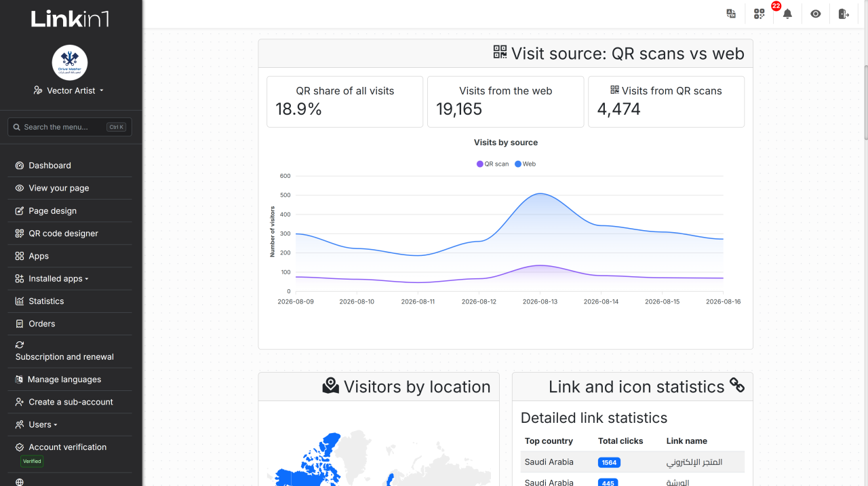Focus the Search the menu field
868x486 pixels.
(70, 127)
